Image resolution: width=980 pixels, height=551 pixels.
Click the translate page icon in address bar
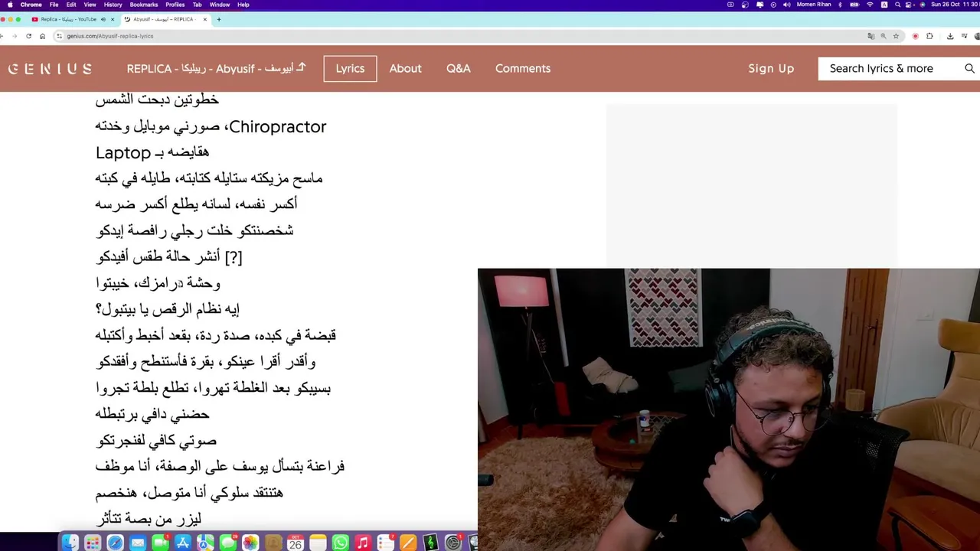(x=871, y=36)
